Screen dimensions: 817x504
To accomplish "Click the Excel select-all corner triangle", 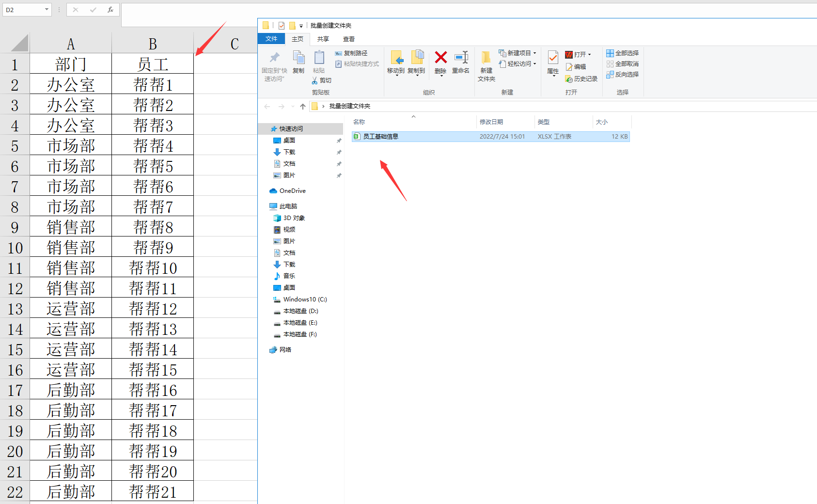I will (19, 43).
